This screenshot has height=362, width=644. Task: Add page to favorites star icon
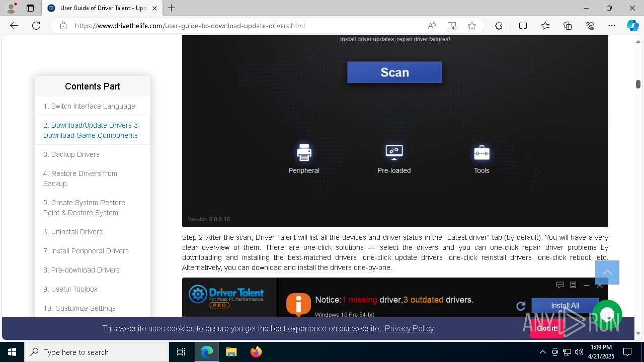472,26
